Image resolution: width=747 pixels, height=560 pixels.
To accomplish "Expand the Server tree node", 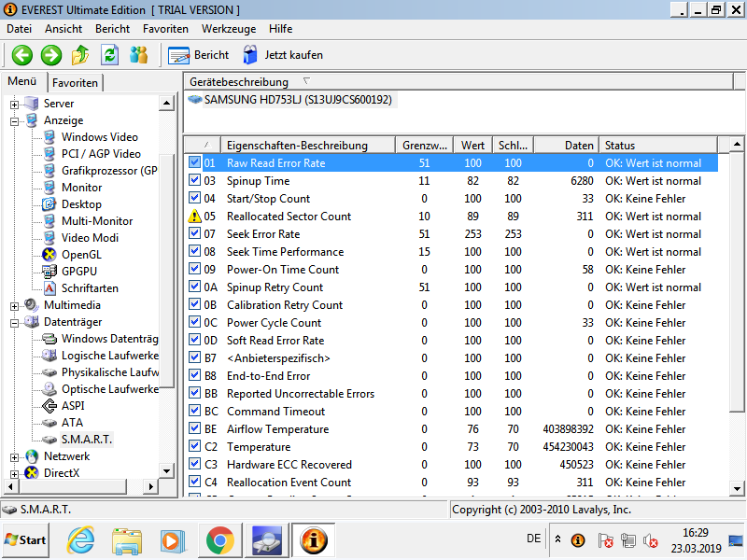I will pyautogui.click(x=14, y=105).
